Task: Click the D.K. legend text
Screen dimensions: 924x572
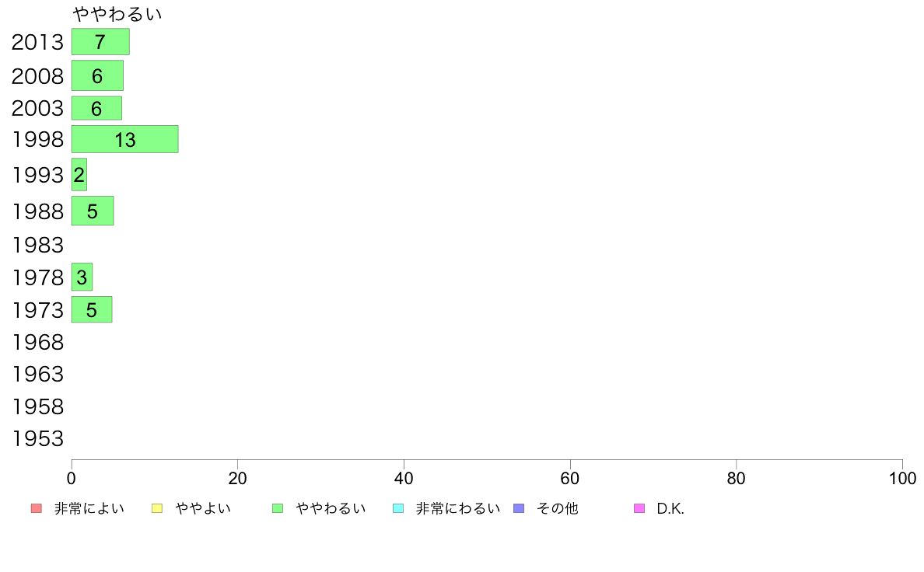Action: (670, 508)
